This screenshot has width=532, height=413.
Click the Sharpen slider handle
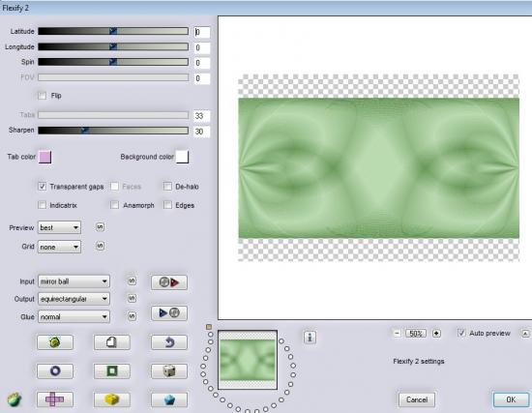85,131
